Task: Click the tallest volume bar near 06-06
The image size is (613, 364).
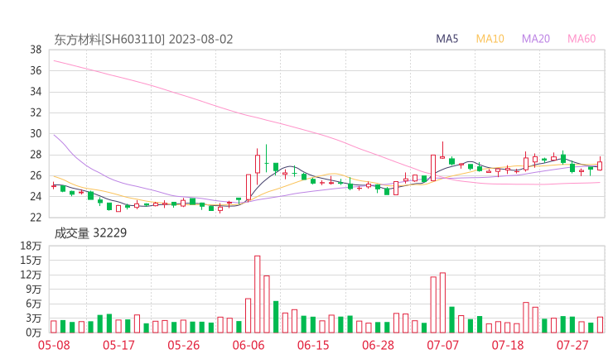Action: pos(258,294)
